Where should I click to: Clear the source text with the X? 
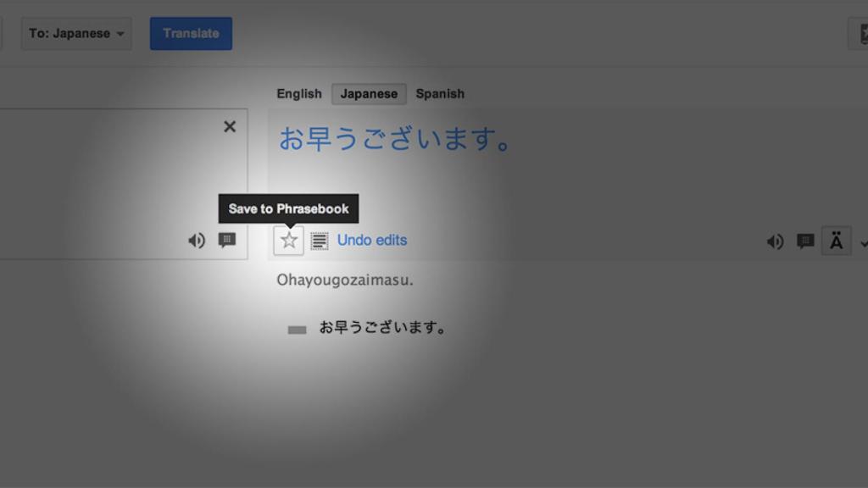pyautogui.click(x=229, y=126)
